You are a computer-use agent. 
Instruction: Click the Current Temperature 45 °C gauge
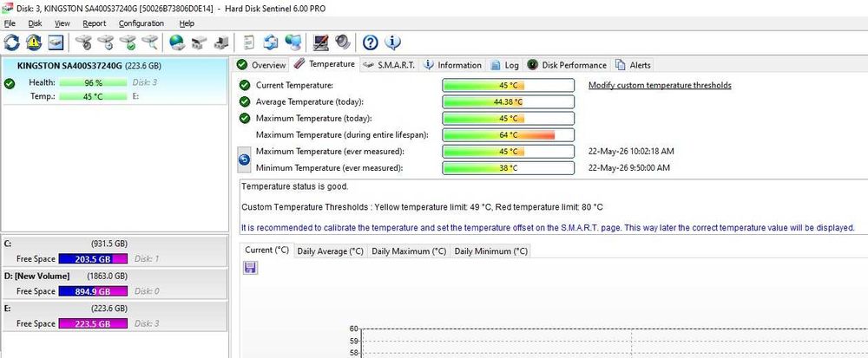pyautogui.click(x=508, y=86)
